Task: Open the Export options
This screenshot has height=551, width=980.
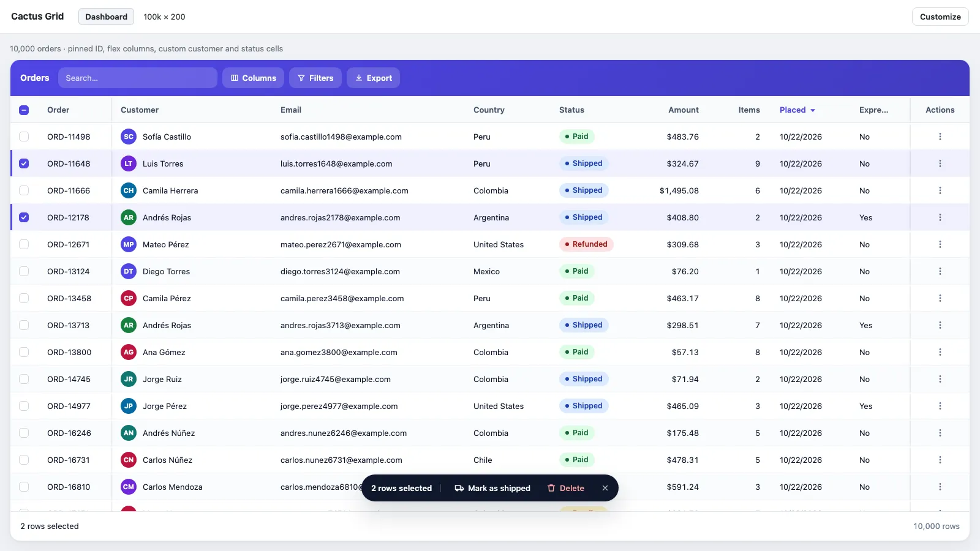Action: [x=374, y=78]
